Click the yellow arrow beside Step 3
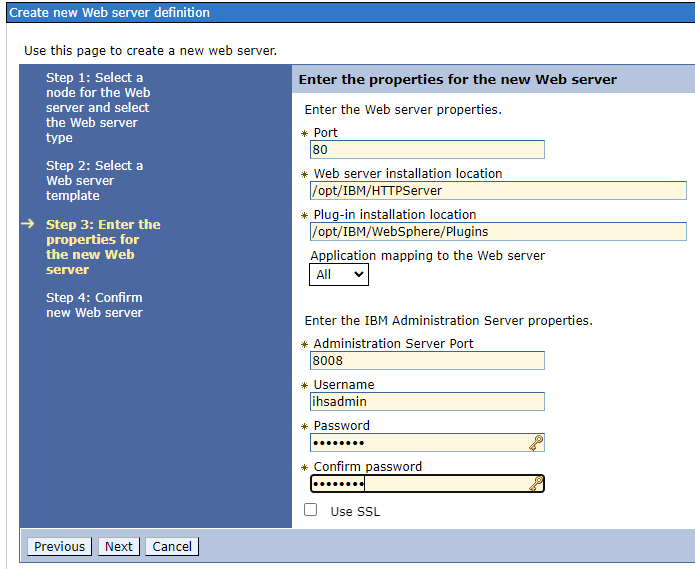This screenshot has width=695, height=569. pyautogui.click(x=29, y=225)
